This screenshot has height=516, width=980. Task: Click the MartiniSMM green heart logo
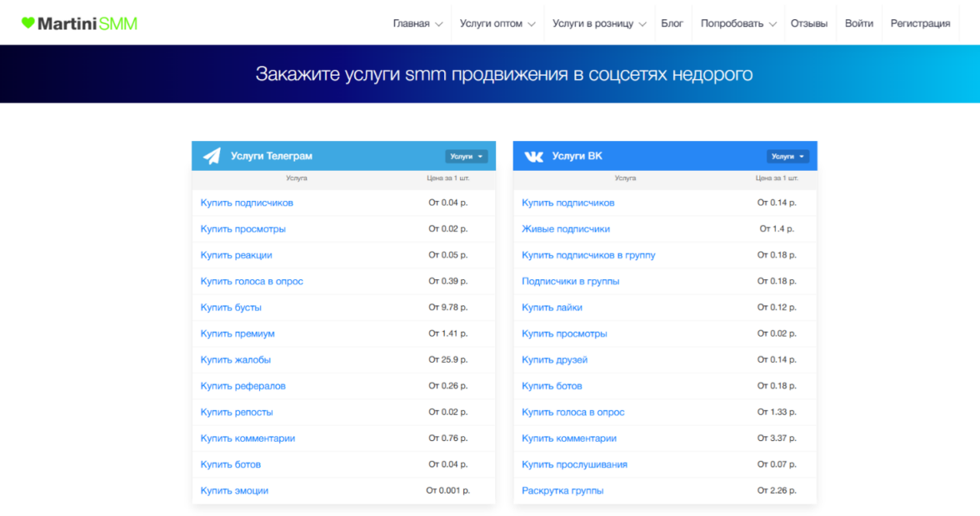pyautogui.click(x=27, y=23)
